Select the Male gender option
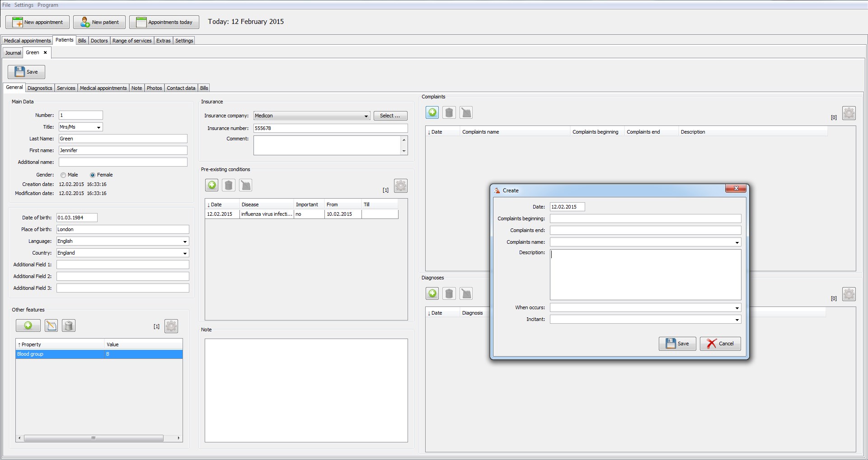 [x=63, y=175]
